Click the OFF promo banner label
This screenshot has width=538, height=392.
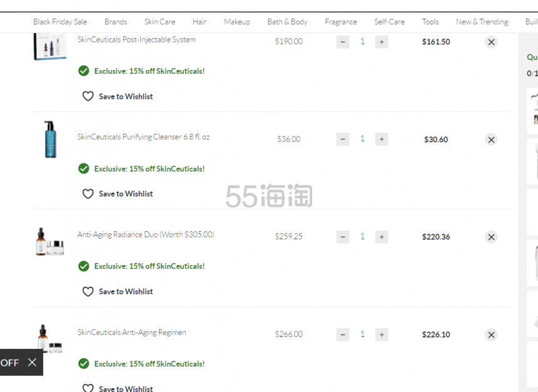click(x=9, y=363)
